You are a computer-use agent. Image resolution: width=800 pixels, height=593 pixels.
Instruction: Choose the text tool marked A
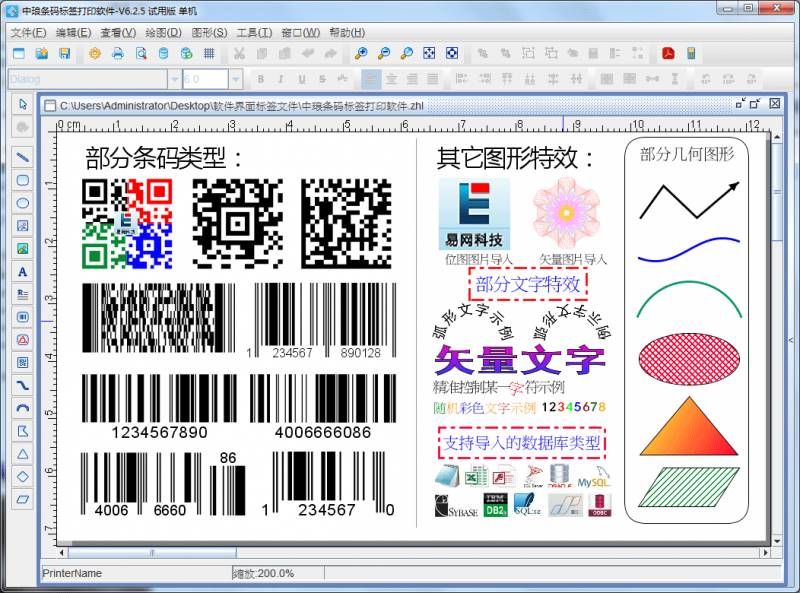click(x=22, y=271)
